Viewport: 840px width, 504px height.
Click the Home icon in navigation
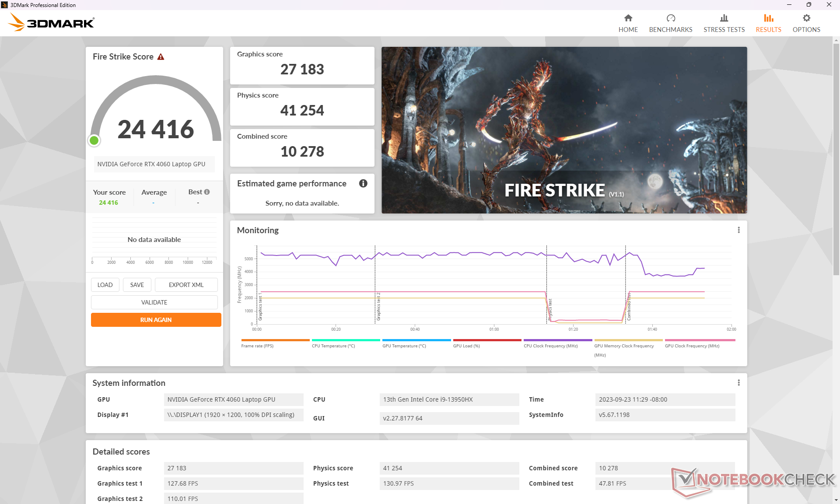pos(628,18)
